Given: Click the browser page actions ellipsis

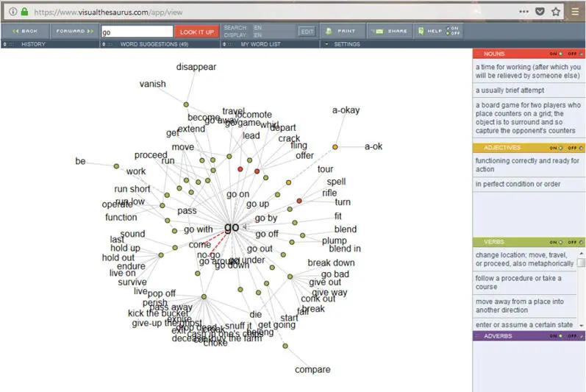Looking at the screenshot, I should click(524, 12).
